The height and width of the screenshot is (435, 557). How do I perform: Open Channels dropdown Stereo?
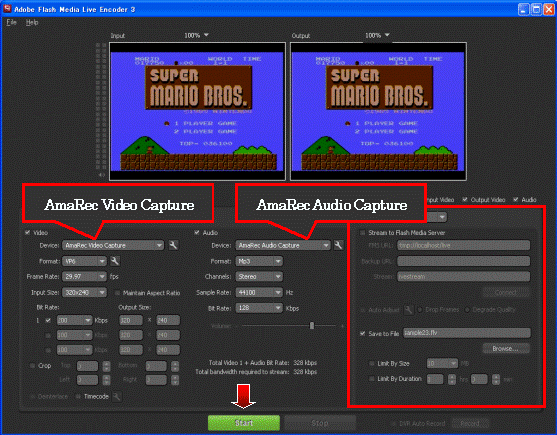pyautogui.click(x=259, y=276)
